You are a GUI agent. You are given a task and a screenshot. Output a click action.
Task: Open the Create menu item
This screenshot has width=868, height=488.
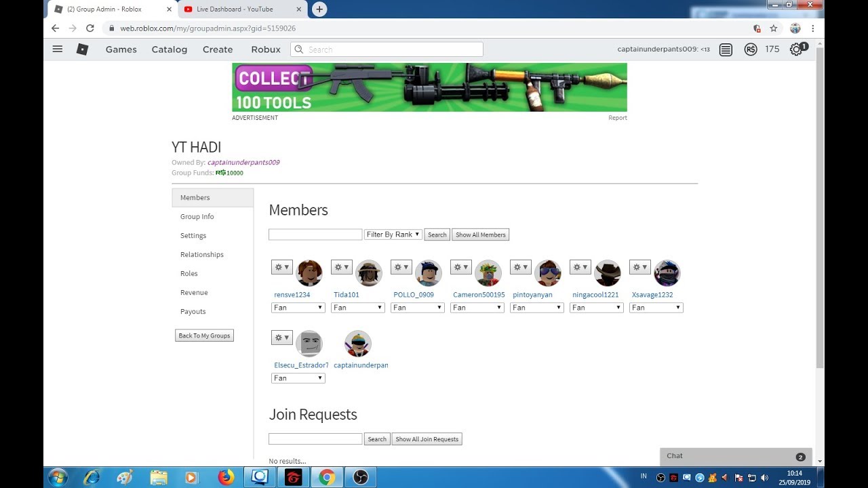218,49
